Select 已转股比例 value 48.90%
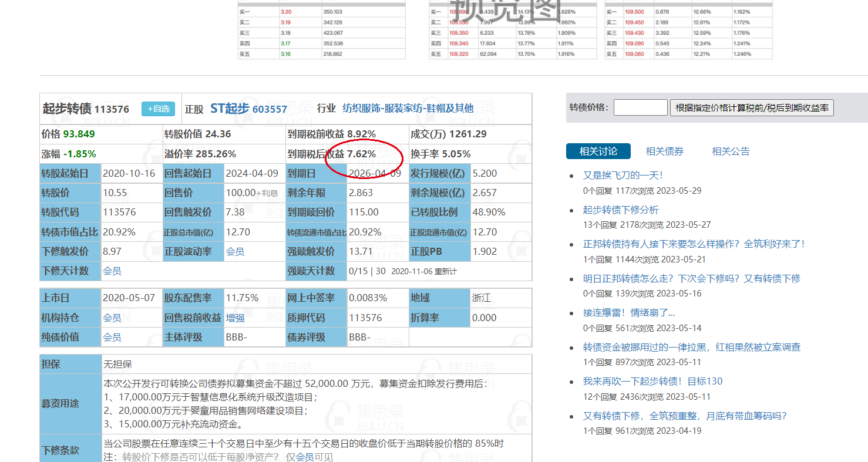The width and height of the screenshot is (868, 462). 489,212
